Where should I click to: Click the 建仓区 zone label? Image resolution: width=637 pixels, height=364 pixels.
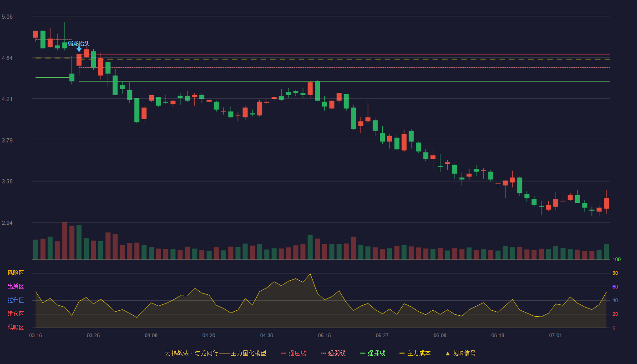(15, 314)
